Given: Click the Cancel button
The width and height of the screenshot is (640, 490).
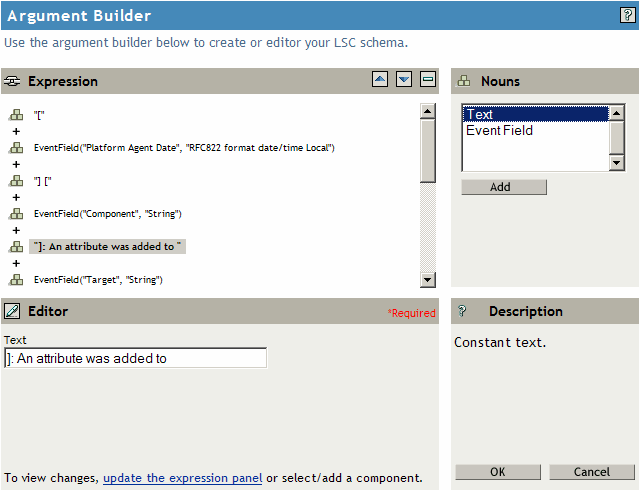Looking at the screenshot, I should point(592,472).
